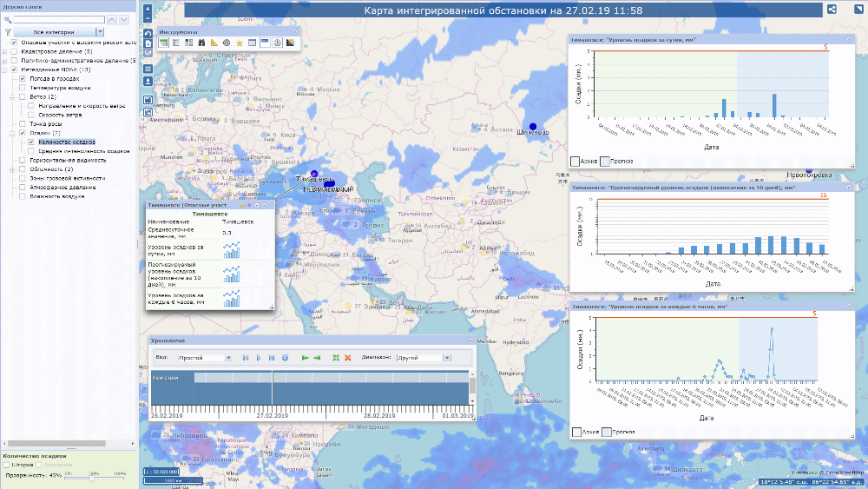The height and width of the screenshot is (489, 868).
Task: Uncheck the Погода в городах layer
Action: (x=22, y=78)
